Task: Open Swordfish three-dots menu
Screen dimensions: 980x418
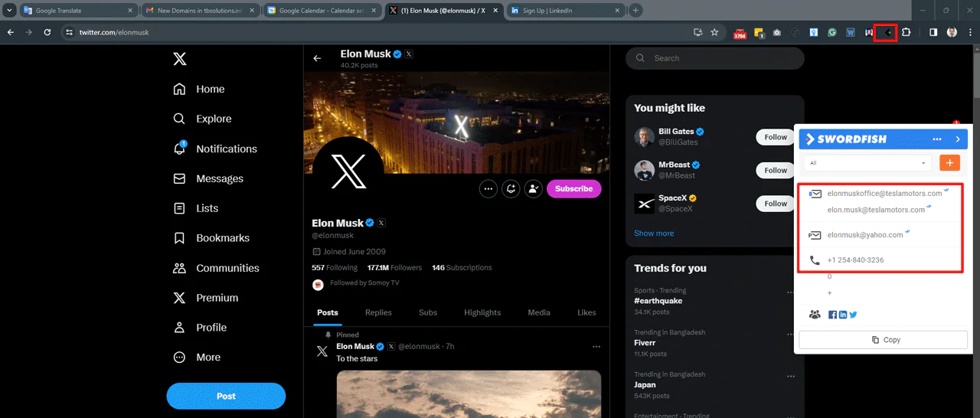Action: click(x=936, y=139)
